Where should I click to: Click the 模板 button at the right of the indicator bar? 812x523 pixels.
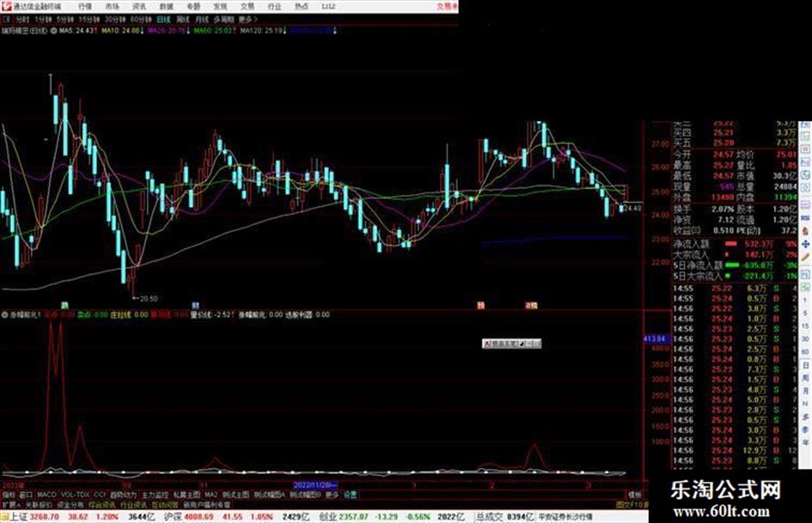pyautogui.click(x=635, y=495)
